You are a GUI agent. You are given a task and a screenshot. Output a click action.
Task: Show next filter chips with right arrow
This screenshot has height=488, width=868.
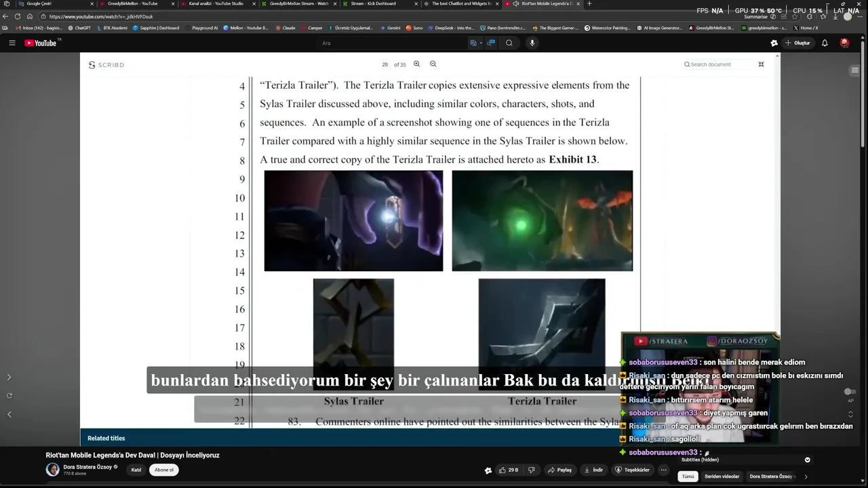[806, 476]
